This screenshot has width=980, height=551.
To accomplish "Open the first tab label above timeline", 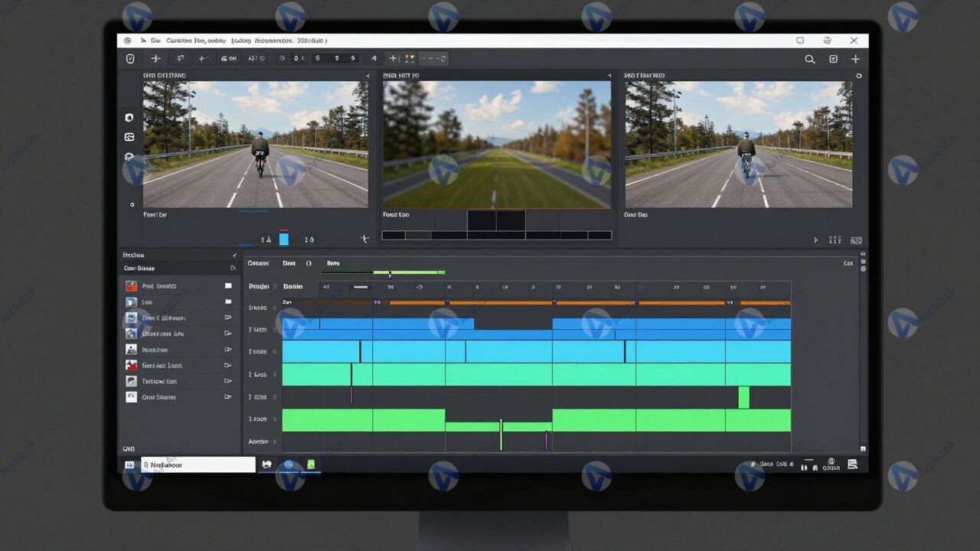I will (258, 263).
